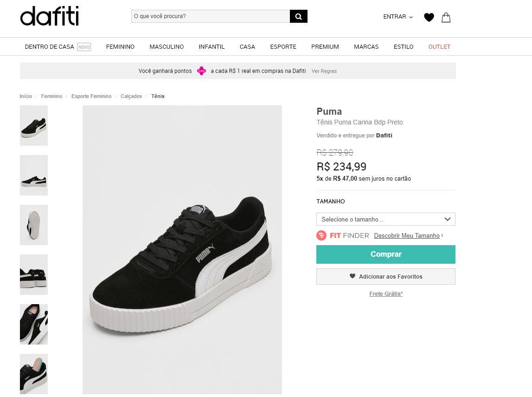Screen dimensions: 532x397
Task: Click the Fit Finder logo icon
Action: click(x=321, y=235)
